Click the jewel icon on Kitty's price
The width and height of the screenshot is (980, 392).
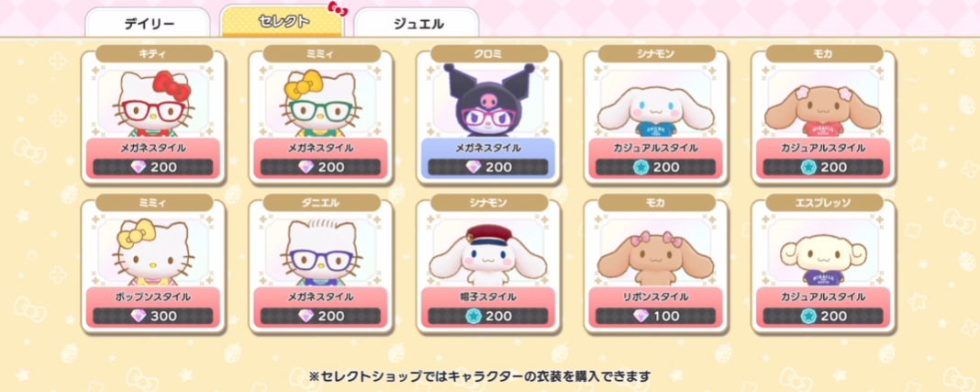[x=139, y=167]
